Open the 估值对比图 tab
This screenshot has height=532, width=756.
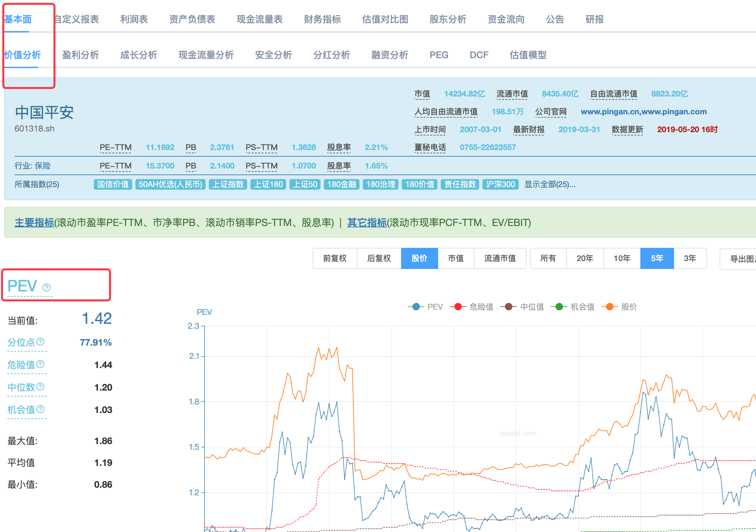click(385, 19)
